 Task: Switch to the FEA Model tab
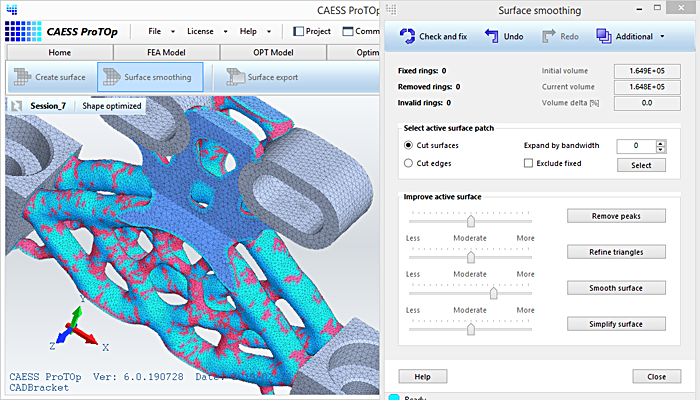tap(166, 53)
